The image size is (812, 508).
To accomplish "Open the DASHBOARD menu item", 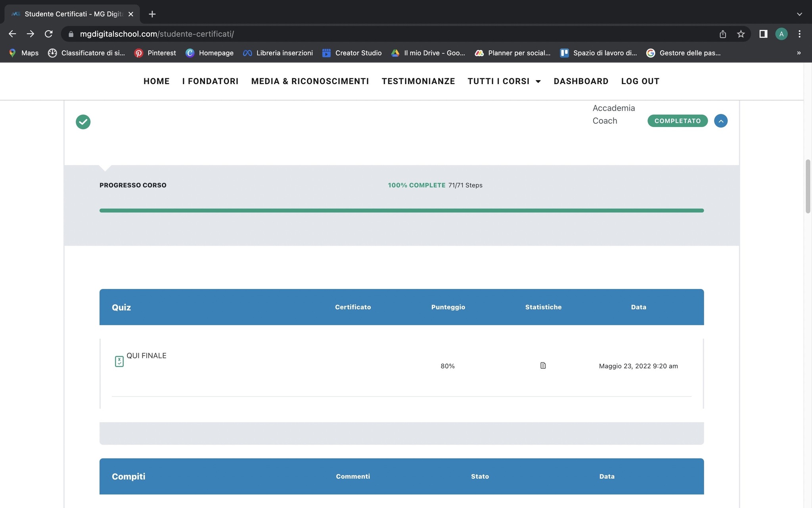I will pos(581,81).
